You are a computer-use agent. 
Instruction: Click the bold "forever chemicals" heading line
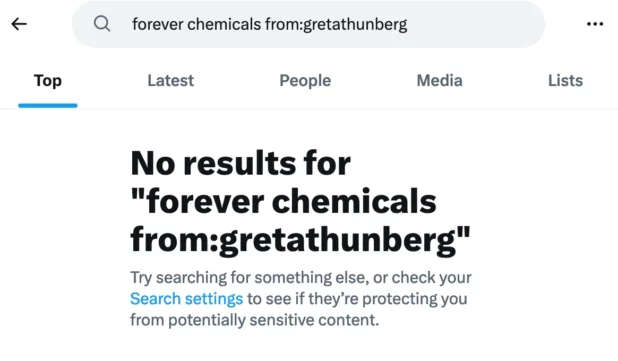[x=283, y=201]
